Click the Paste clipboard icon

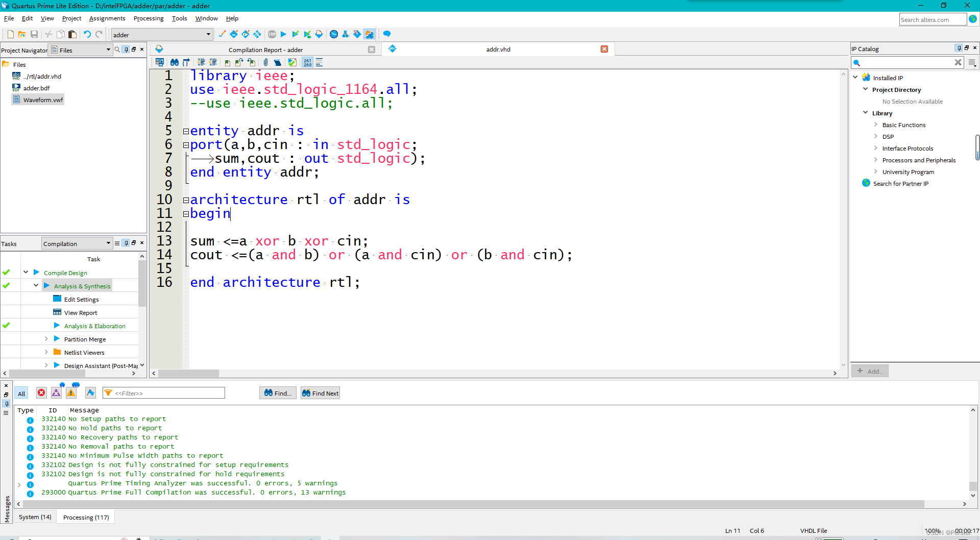click(x=72, y=34)
